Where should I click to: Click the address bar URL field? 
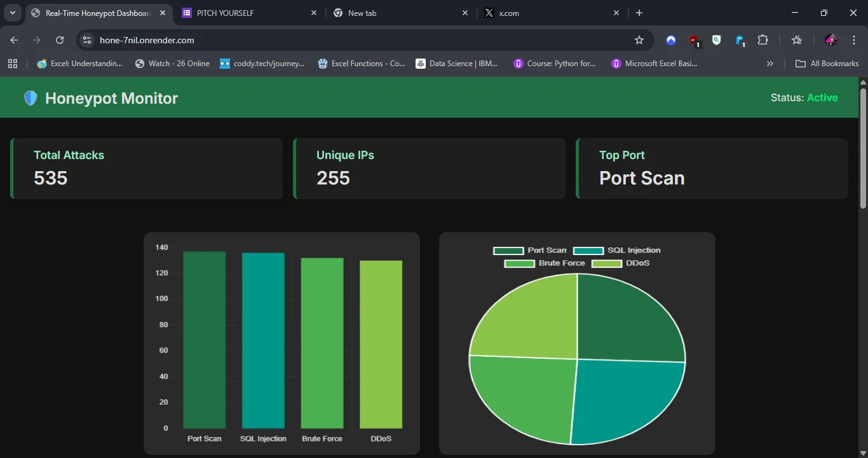(356, 40)
